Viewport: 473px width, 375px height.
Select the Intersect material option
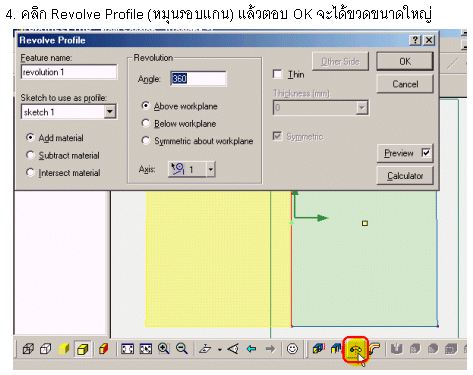coord(30,172)
